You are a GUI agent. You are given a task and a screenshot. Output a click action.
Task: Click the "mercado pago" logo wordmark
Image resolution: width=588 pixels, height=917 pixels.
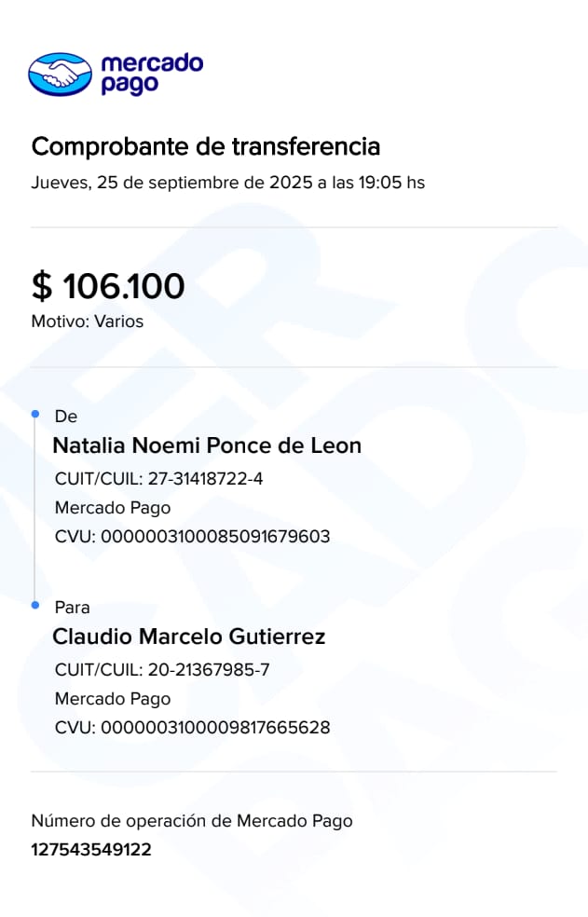(151, 74)
